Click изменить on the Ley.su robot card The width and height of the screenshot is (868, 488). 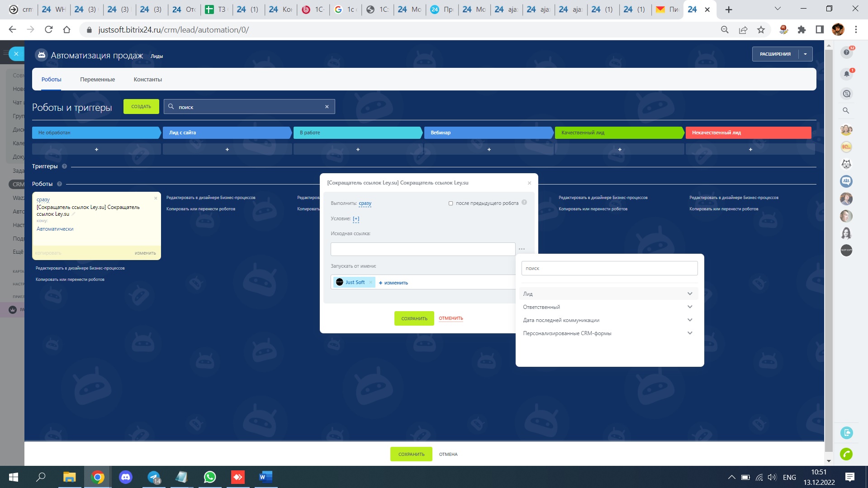145,253
